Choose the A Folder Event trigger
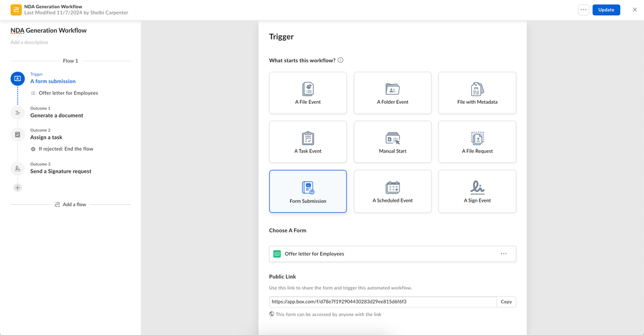 [392, 93]
